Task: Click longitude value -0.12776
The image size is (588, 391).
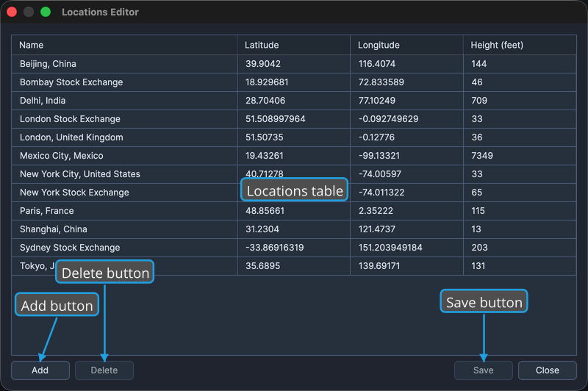Action: [x=376, y=137]
